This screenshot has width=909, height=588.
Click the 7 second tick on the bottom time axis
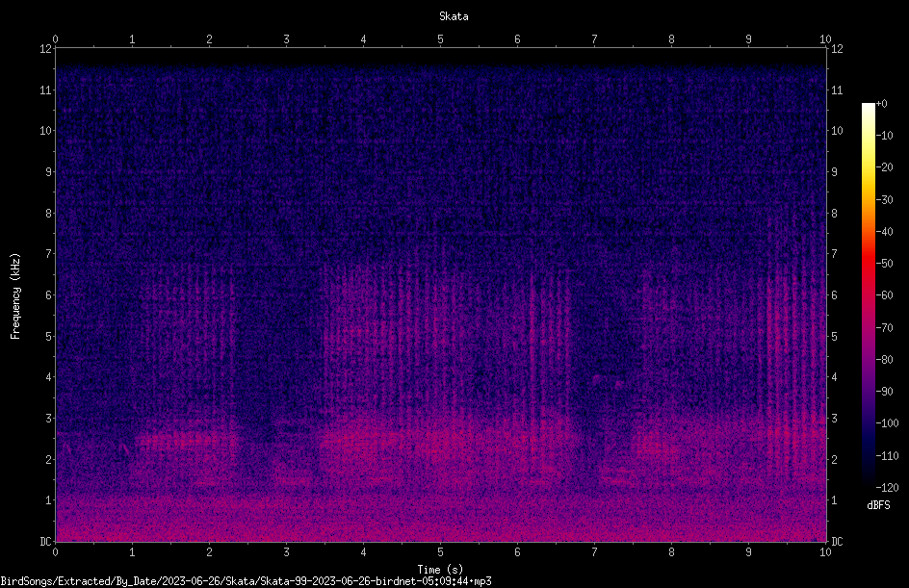point(594,552)
